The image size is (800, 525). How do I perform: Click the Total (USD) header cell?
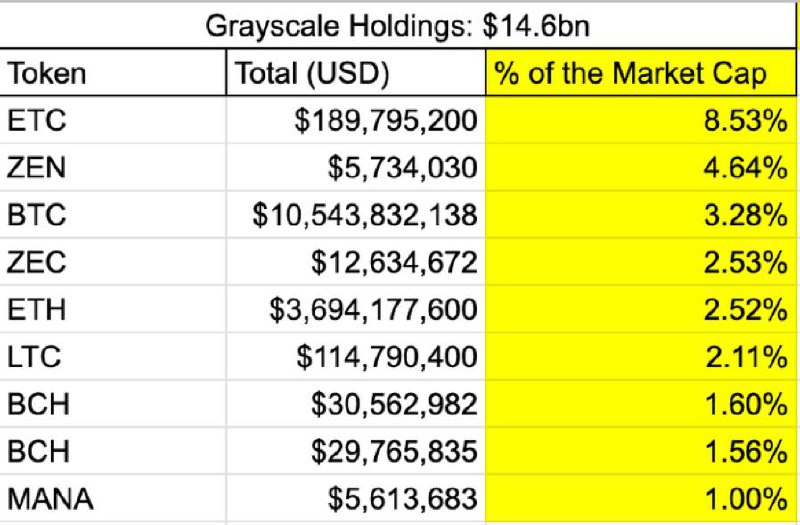click(x=356, y=72)
